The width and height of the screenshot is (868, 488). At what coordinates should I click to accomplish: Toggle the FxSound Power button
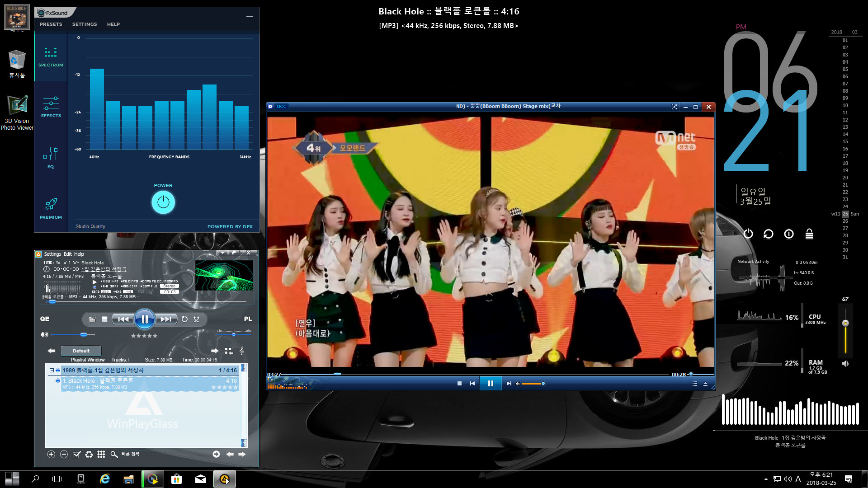pos(163,202)
